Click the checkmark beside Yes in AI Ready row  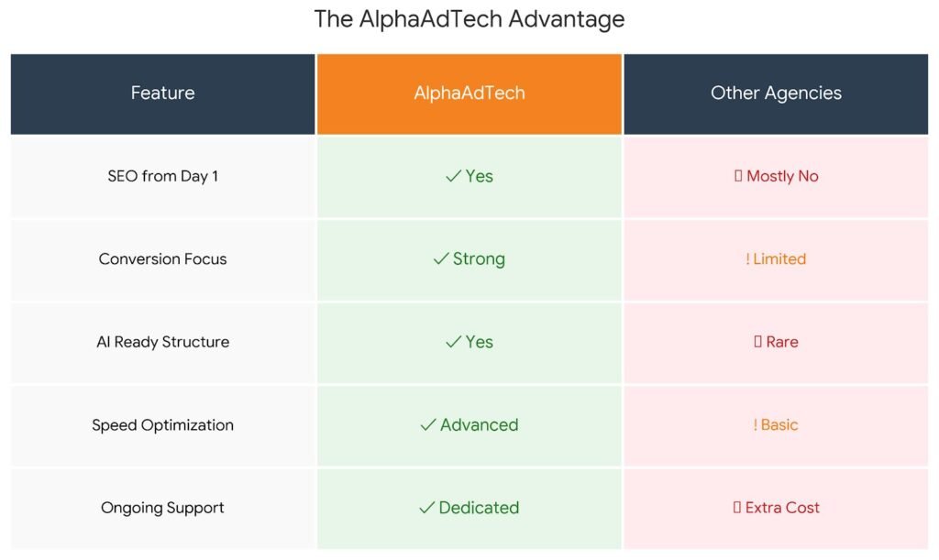coord(453,342)
